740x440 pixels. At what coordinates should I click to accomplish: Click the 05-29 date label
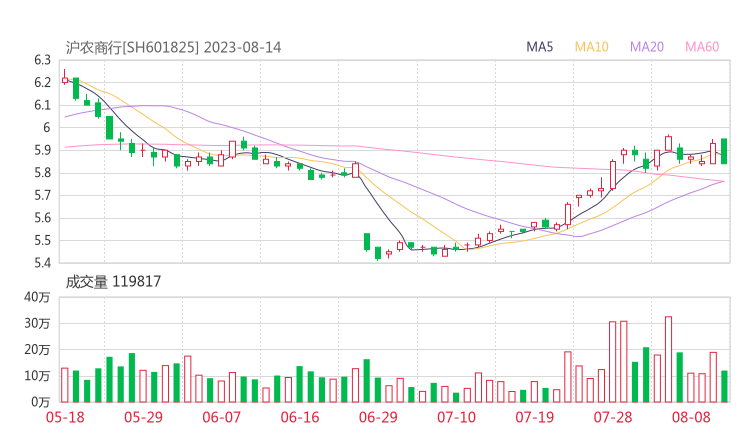[x=143, y=417]
